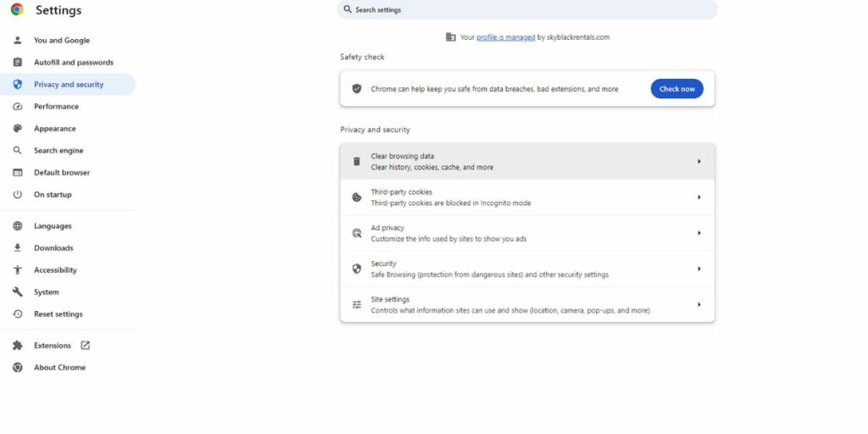The image size is (868, 434).
Task: Click 'Controls what information sites can use' text
Action: [x=509, y=310]
